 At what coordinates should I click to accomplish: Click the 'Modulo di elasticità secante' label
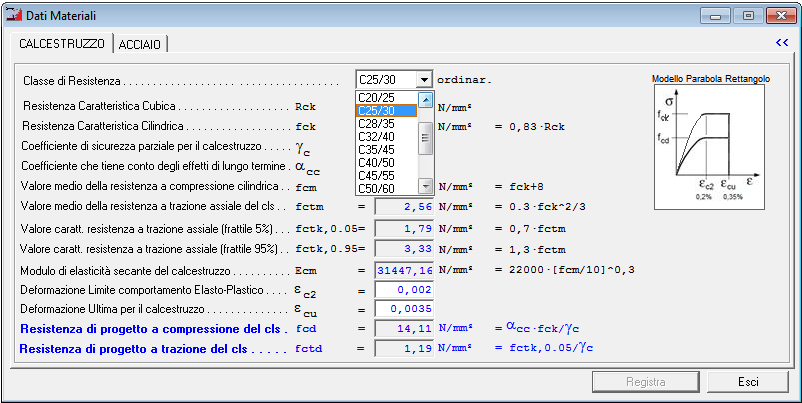click(125, 271)
